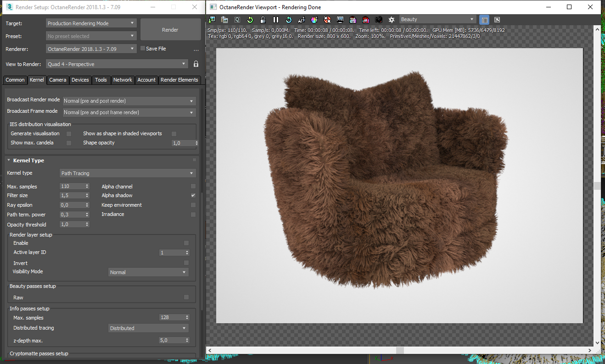605x364 pixels.
Task: Click the color wheel picker icon
Action: (314, 20)
